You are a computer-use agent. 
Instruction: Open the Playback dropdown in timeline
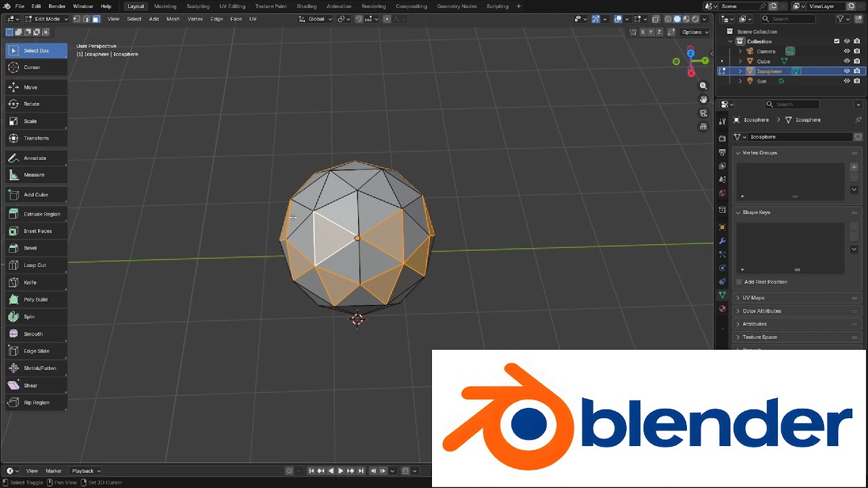86,471
